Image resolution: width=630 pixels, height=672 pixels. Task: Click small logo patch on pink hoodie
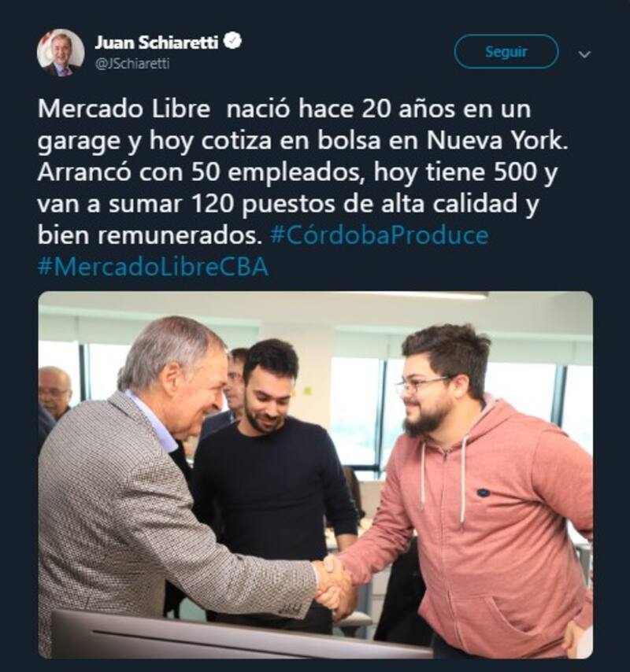click(484, 493)
